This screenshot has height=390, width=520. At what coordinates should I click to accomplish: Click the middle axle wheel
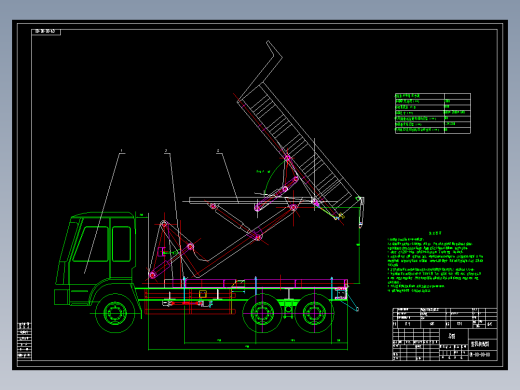click(x=262, y=313)
